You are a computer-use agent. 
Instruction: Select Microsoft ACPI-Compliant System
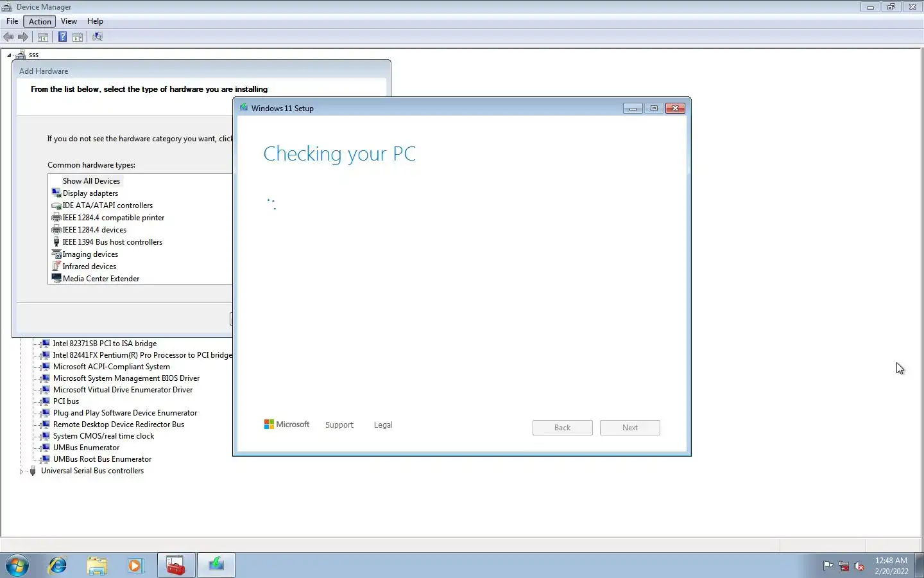tap(112, 367)
